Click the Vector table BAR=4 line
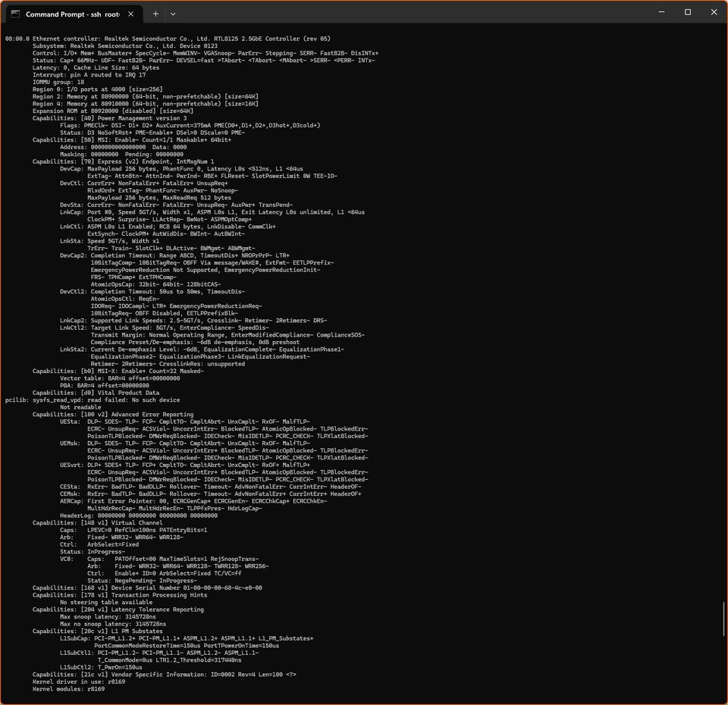This screenshot has width=728, height=705. click(120, 378)
